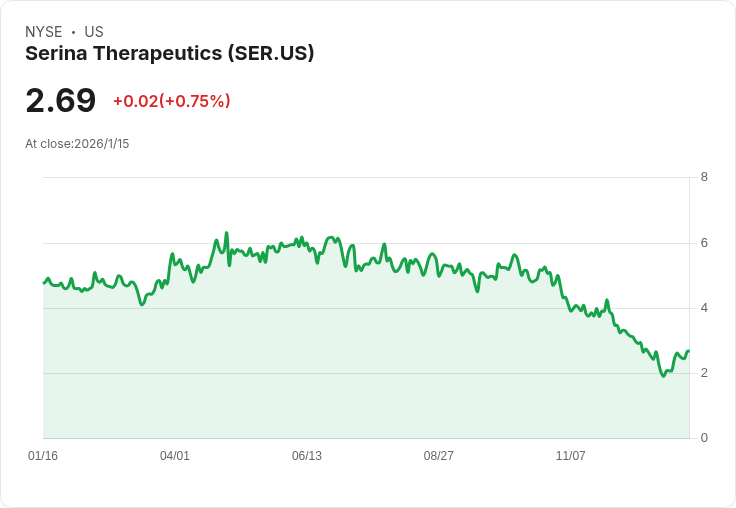Select the 08/27 date axis label

click(x=438, y=455)
